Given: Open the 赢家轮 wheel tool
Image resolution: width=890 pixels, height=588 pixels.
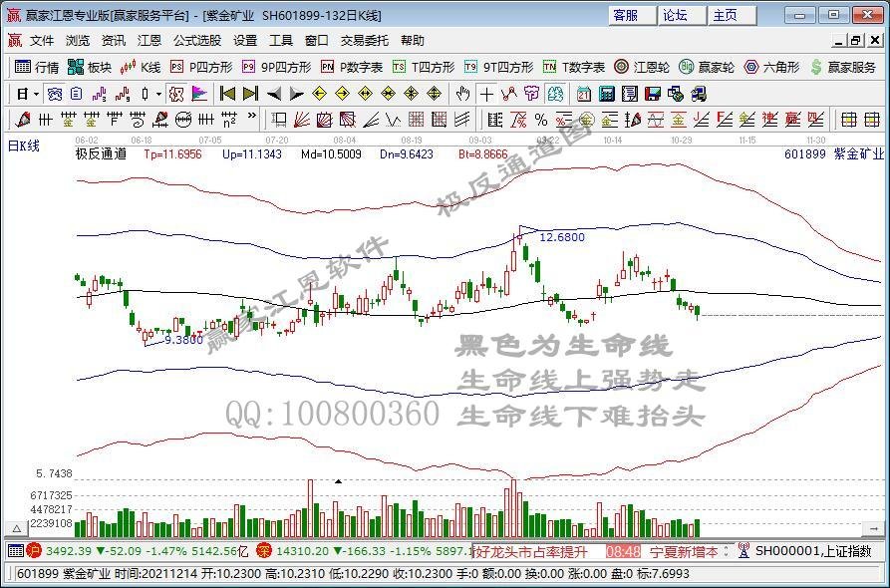Looking at the screenshot, I should pyautogui.click(x=707, y=68).
